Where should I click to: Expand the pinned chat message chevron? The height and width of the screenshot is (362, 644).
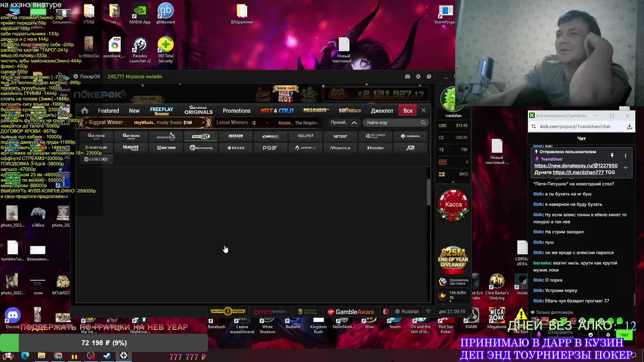[625, 167]
